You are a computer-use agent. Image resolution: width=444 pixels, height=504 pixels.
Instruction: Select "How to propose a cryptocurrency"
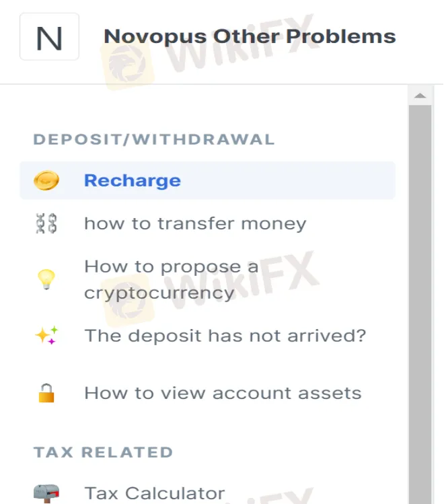coord(171,280)
